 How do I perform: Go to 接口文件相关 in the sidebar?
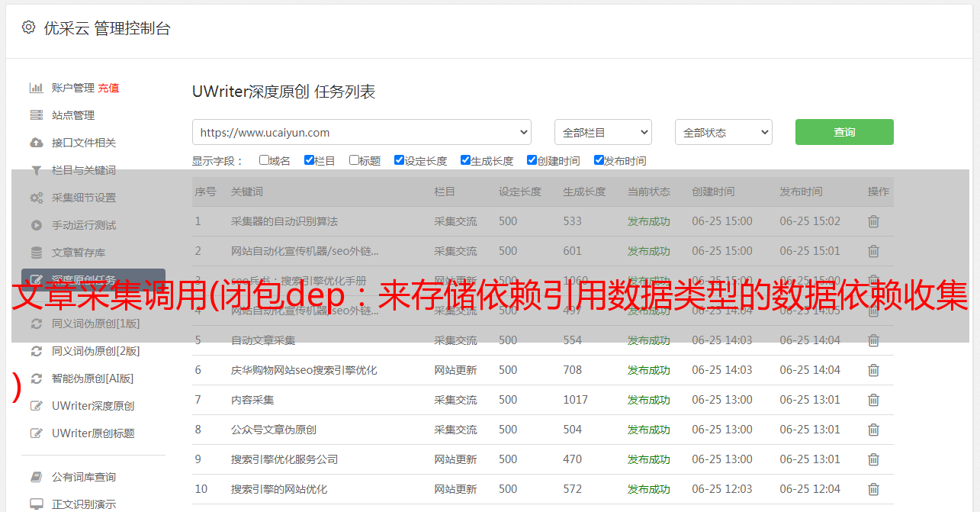[x=84, y=143]
